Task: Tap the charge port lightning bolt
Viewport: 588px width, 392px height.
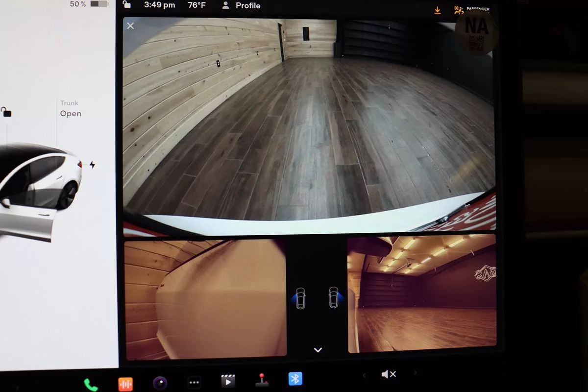Action: tap(92, 165)
